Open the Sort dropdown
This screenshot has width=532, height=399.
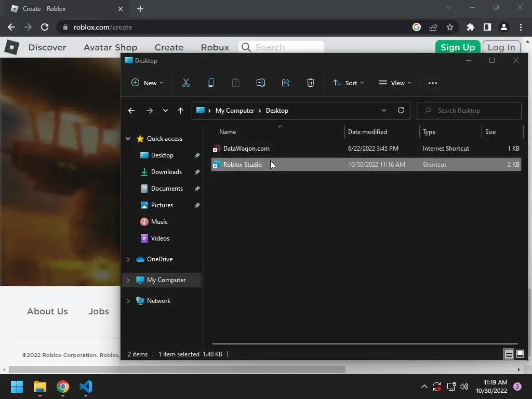point(349,83)
